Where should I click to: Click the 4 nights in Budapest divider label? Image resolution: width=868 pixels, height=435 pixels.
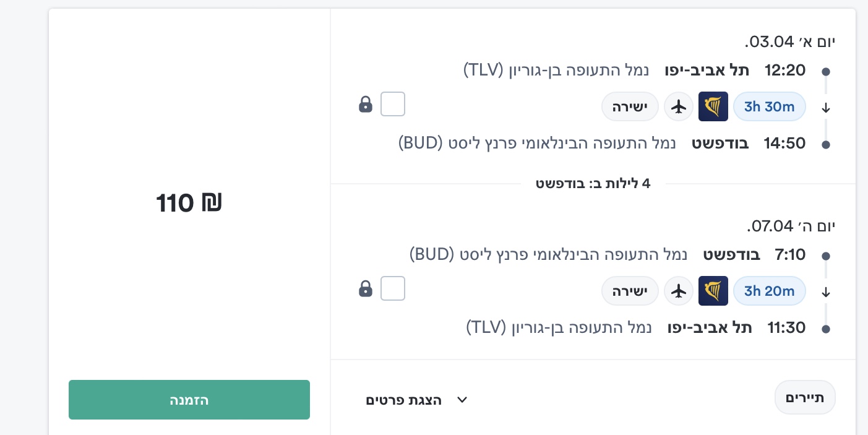[593, 184]
